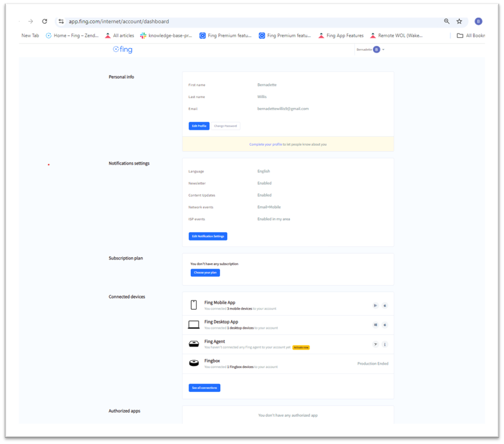Click the laptop icon beside Fing Desktop App
The width and height of the screenshot is (504, 444).
[x=193, y=325]
